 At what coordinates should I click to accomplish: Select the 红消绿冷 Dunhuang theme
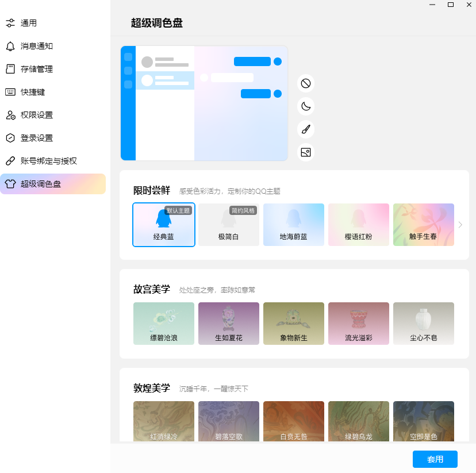click(x=164, y=421)
